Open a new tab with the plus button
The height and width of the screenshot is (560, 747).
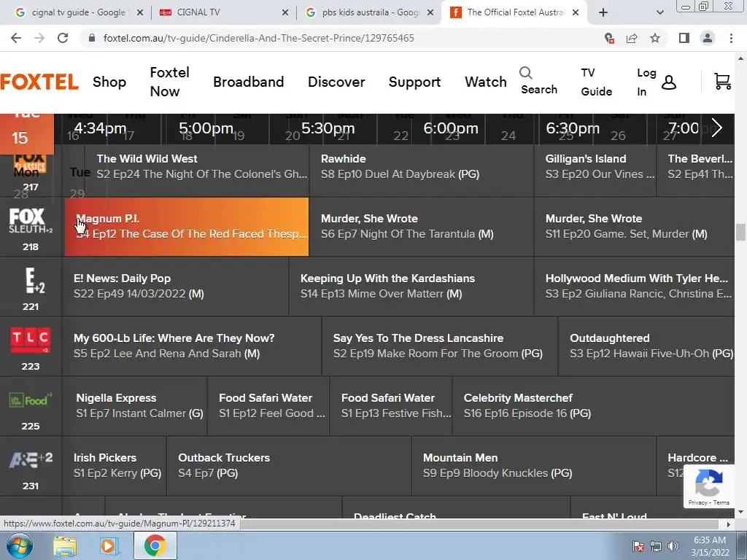point(603,12)
